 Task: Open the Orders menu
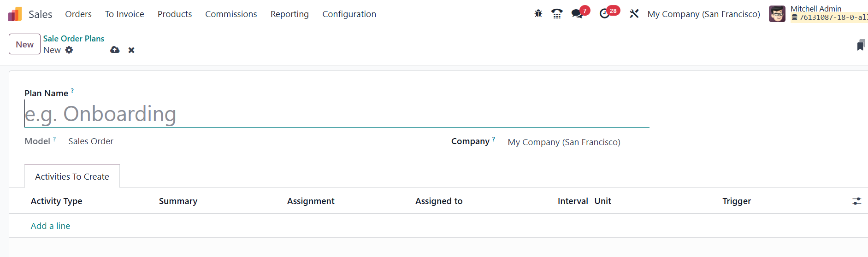(x=78, y=14)
